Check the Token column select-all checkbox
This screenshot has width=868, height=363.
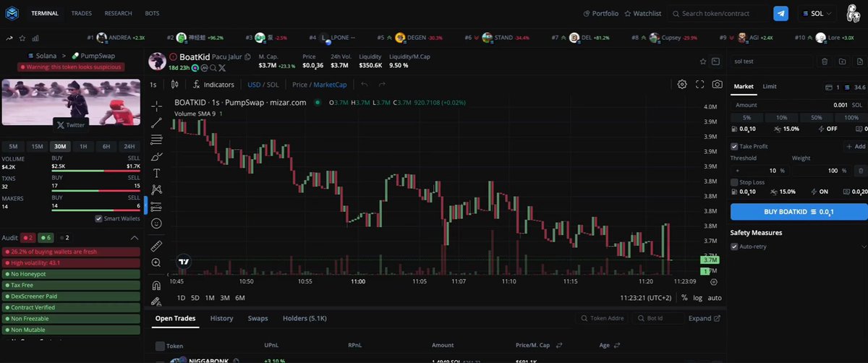(160, 346)
